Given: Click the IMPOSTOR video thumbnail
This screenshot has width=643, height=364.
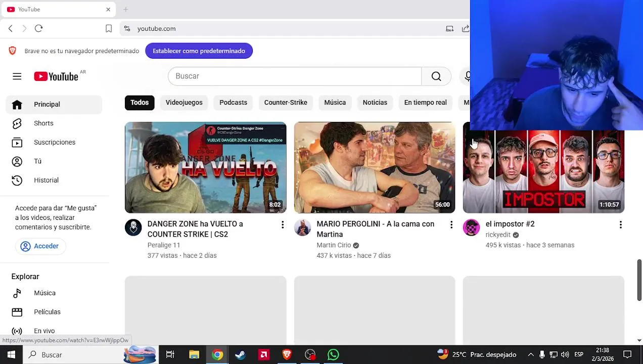Looking at the screenshot, I should point(543,172).
